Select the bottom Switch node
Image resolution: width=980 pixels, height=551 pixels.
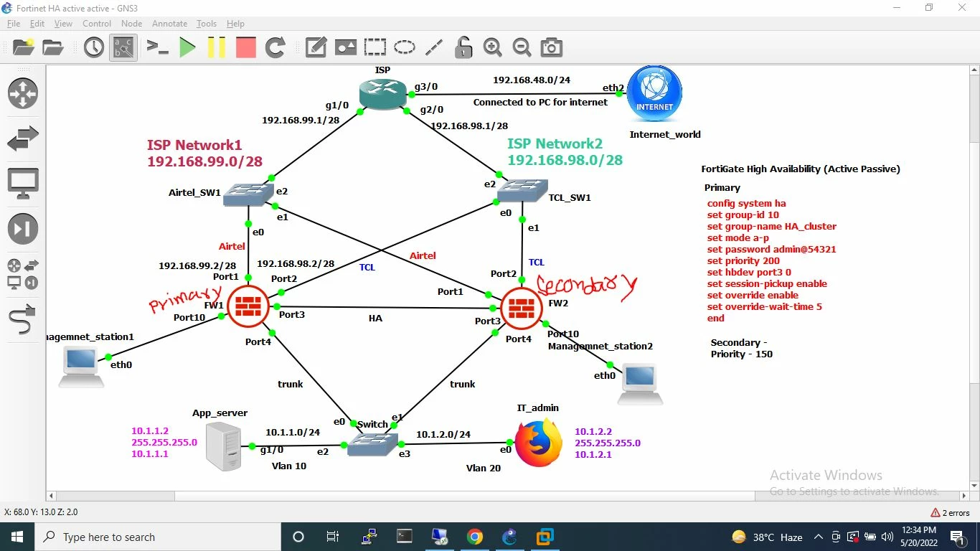pyautogui.click(x=372, y=443)
